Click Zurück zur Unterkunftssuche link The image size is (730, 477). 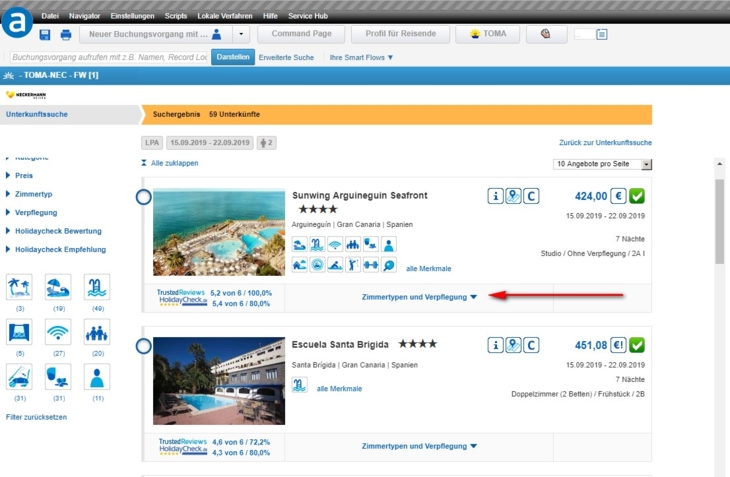click(605, 143)
